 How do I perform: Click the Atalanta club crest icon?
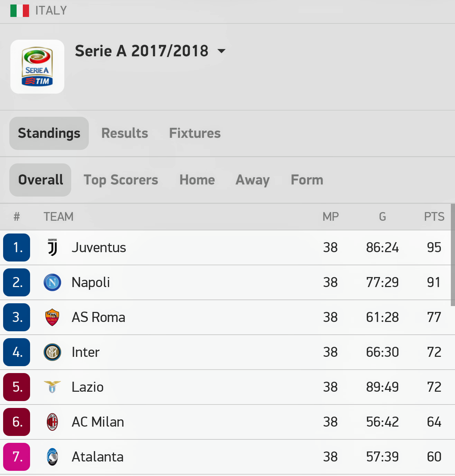click(x=53, y=457)
